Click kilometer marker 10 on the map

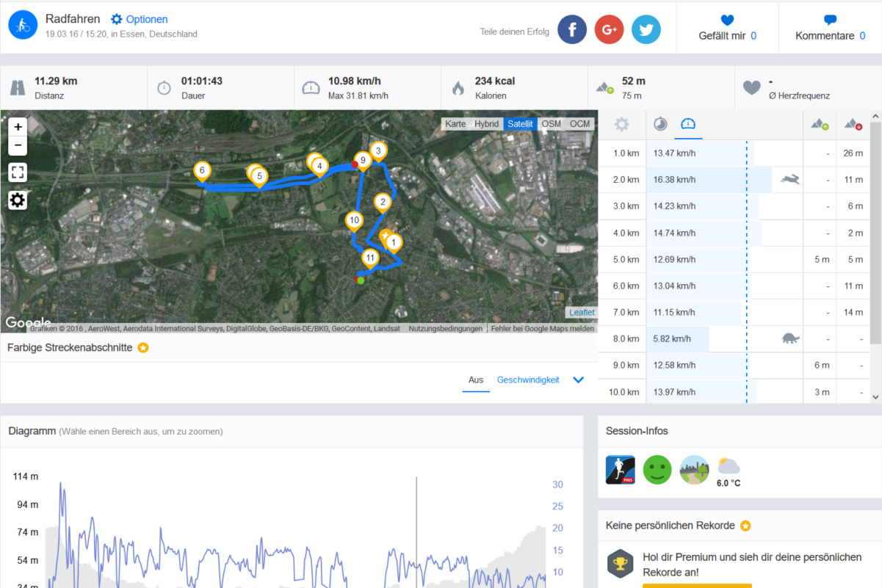(x=354, y=220)
